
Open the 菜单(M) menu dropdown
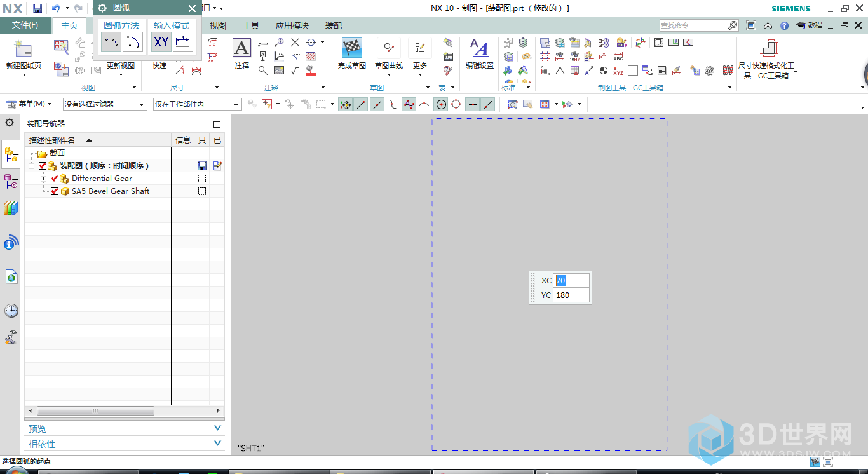pyautogui.click(x=29, y=104)
